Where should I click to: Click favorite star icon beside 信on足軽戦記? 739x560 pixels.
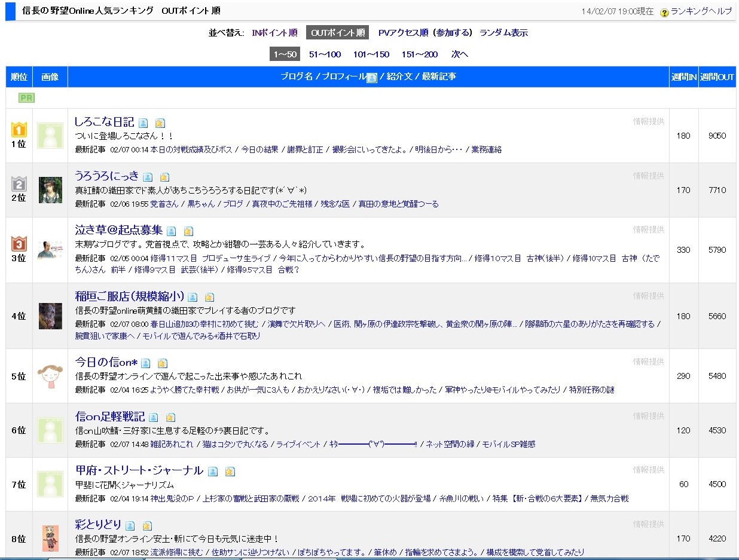coord(170,417)
